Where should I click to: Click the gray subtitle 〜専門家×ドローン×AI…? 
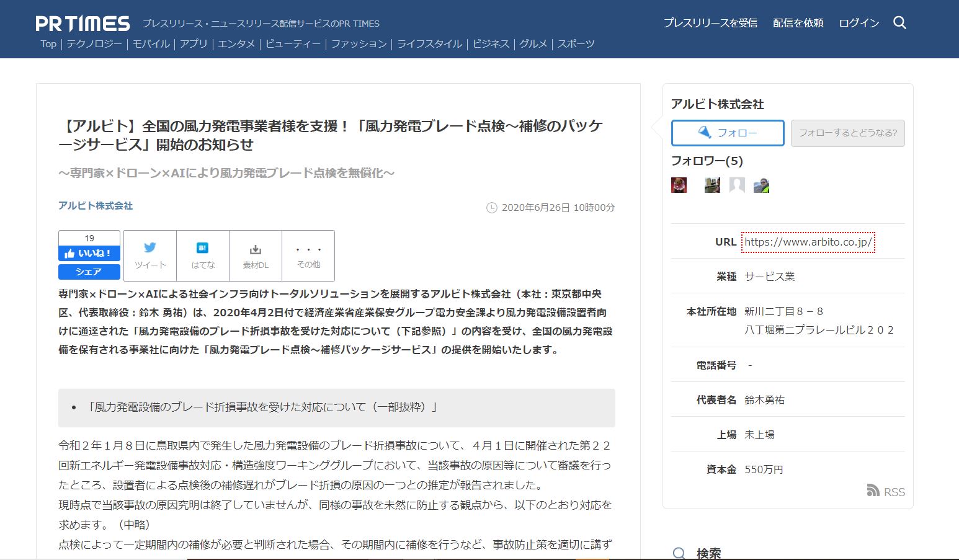[x=226, y=173]
